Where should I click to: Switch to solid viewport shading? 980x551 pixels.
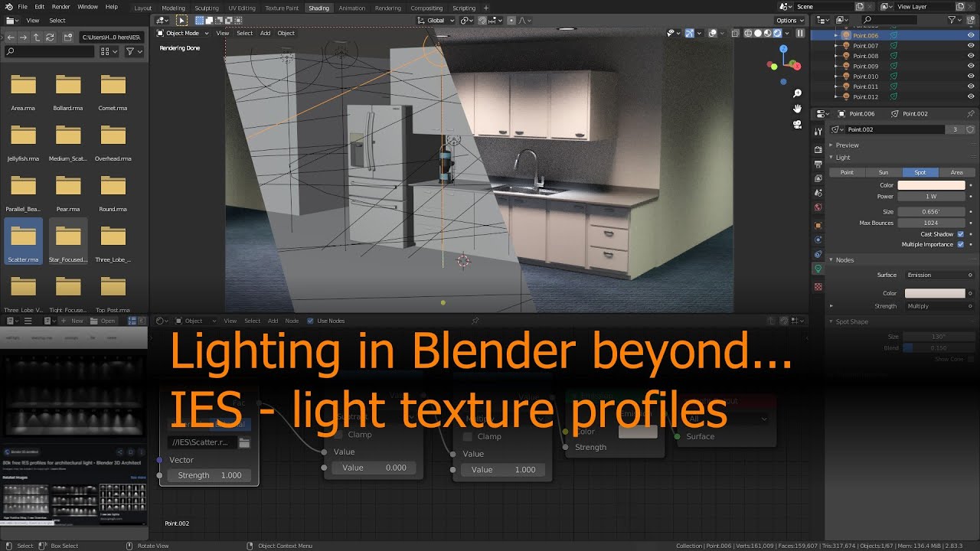point(758,34)
